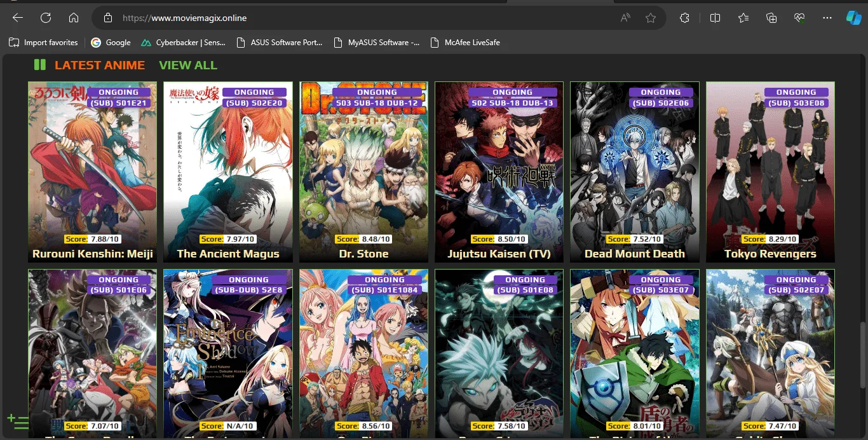Open the Jujutsu Kaisen (TV) poster
Screen dimensions: 868x440
click(499, 172)
